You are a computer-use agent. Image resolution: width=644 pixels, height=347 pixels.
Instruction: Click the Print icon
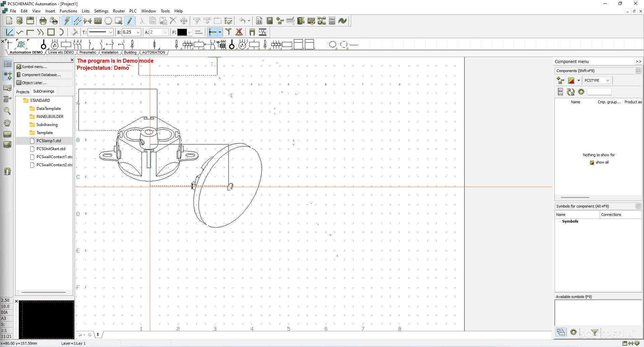point(43,21)
